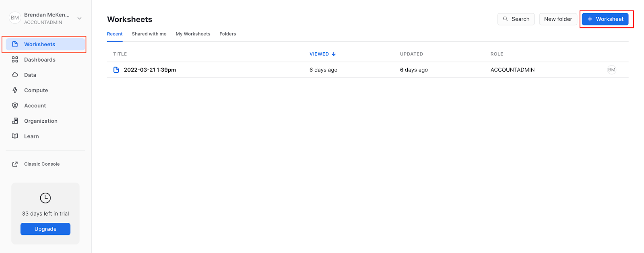Open the My Worksheets tab
644x253 pixels.
pos(193,34)
